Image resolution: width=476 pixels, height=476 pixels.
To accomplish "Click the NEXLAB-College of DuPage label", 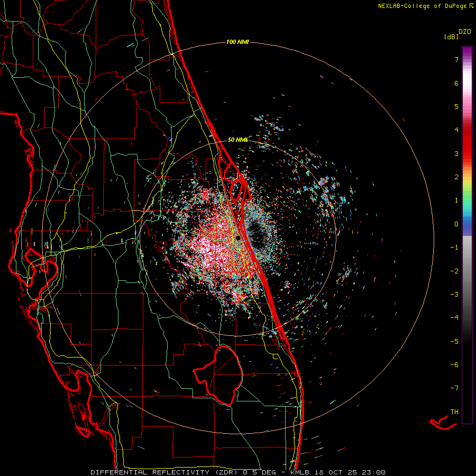I will pyautogui.click(x=422, y=6).
